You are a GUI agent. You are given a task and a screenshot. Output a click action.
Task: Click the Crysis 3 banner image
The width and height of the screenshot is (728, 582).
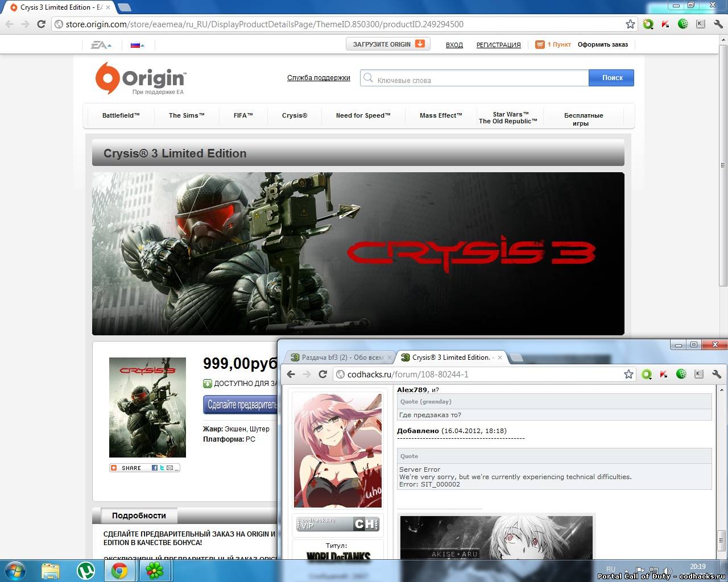pos(358,253)
